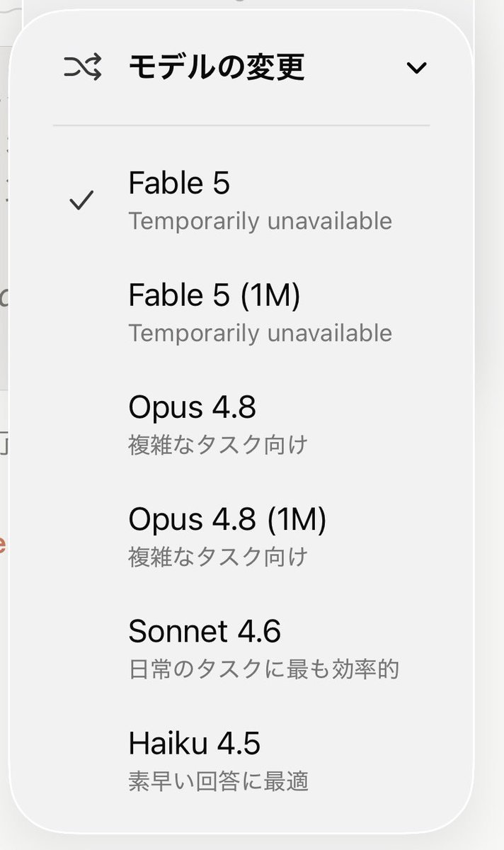
Task: Click the shuffle arrows icon beside モデルの変更
Action: tap(82, 68)
